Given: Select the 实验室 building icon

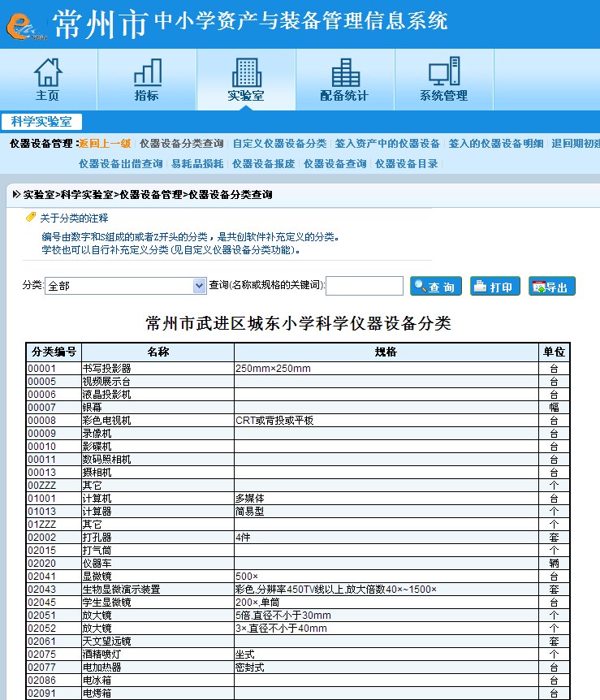Looking at the screenshot, I should click(246, 80).
